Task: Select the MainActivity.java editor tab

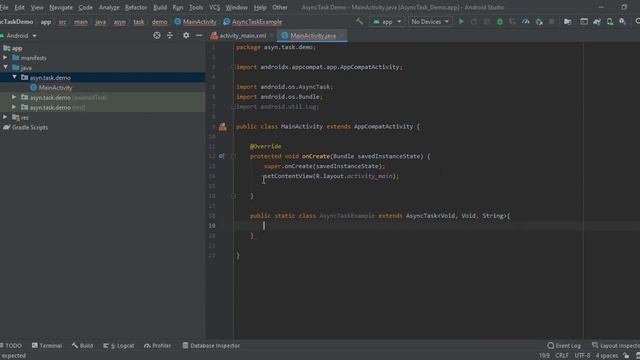Action: (313, 36)
